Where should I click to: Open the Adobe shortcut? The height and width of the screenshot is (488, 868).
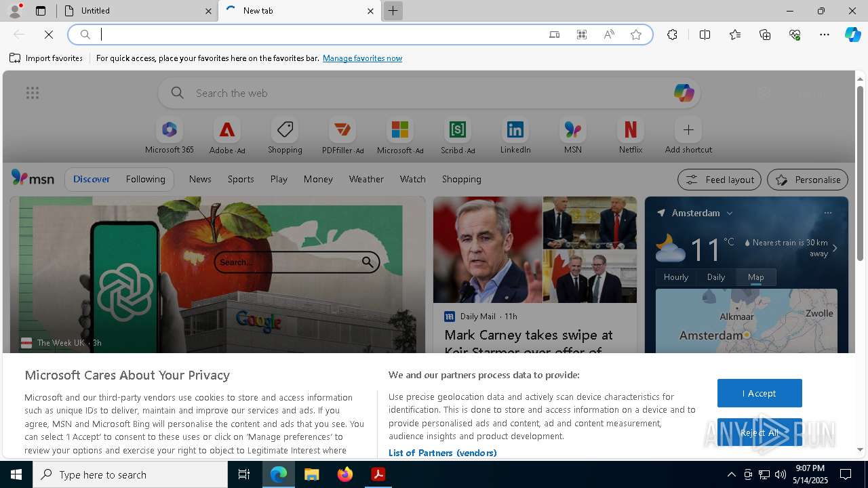pyautogui.click(x=227, y=136)
